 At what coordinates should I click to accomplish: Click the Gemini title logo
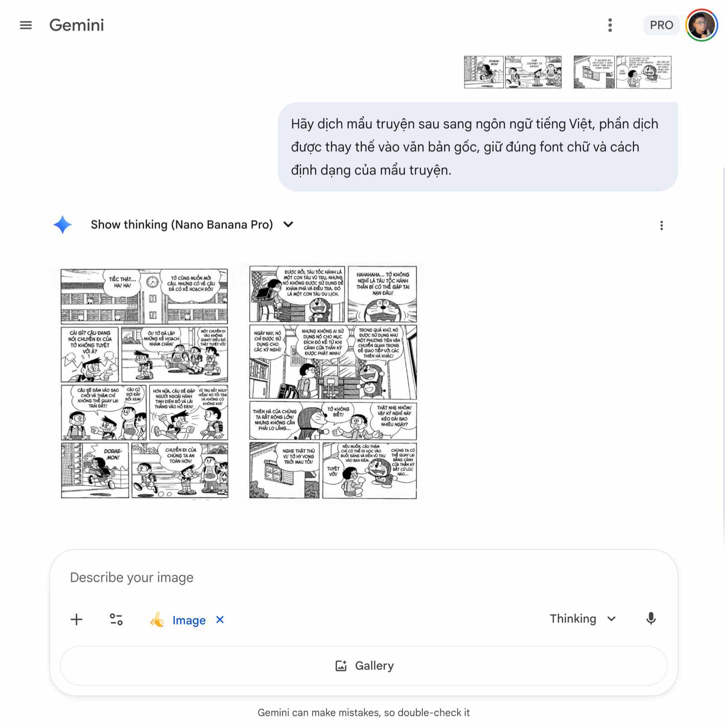coord(77,25)
